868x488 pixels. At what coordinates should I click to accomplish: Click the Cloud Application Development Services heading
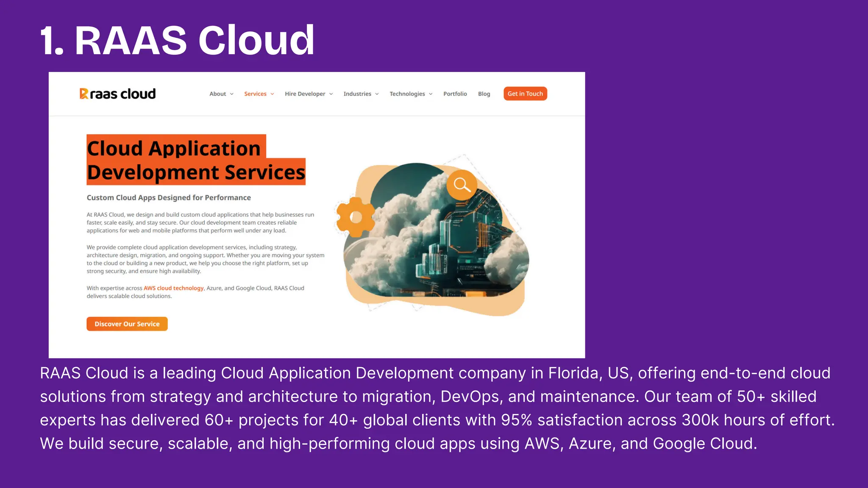point(196,160)
